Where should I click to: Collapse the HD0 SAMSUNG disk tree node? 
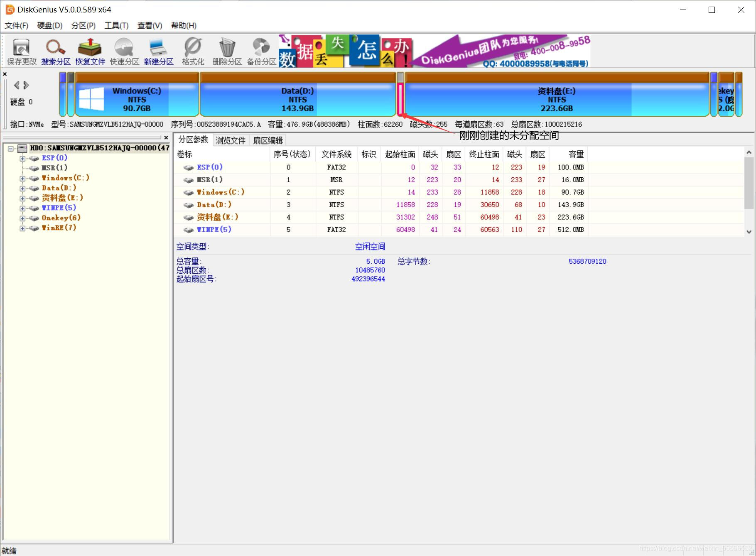(x=11, y=148)
